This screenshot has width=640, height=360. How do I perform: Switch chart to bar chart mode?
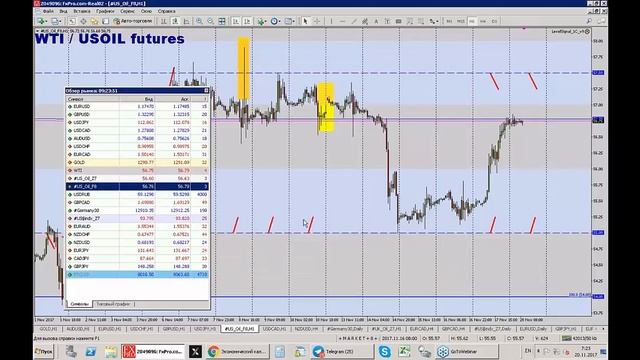pos(164,21)
